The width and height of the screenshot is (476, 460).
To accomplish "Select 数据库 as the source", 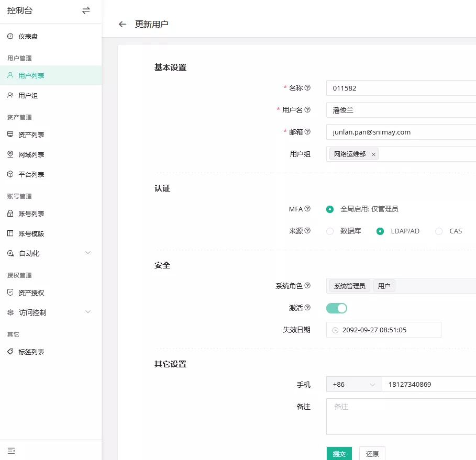I will click(x=330, y=231).
